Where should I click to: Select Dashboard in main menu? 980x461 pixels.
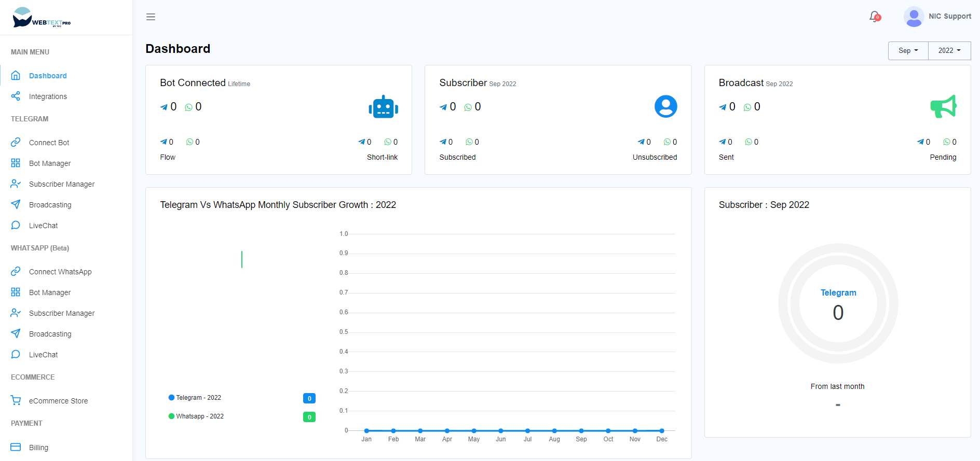click(x=48, y=76)
